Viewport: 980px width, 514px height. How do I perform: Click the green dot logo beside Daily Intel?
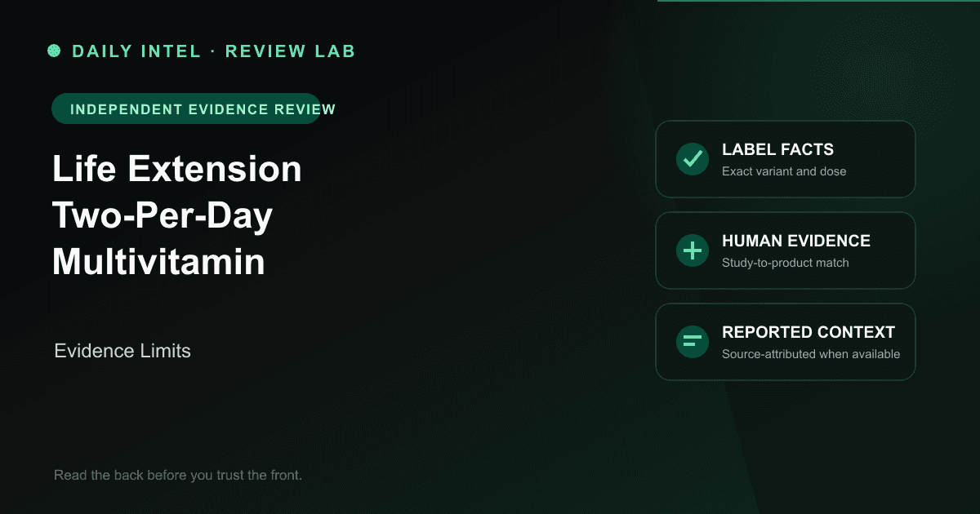[54, 51]
